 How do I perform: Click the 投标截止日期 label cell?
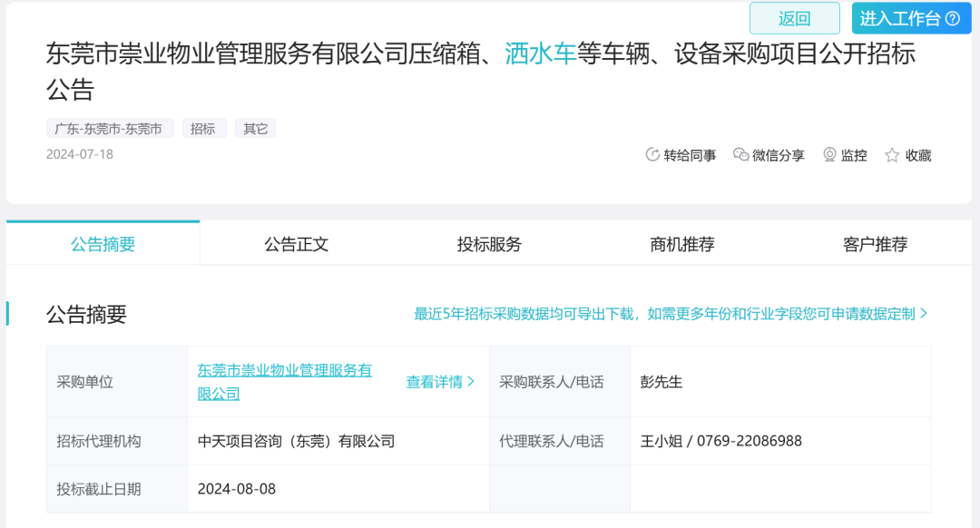click(117, 489)
